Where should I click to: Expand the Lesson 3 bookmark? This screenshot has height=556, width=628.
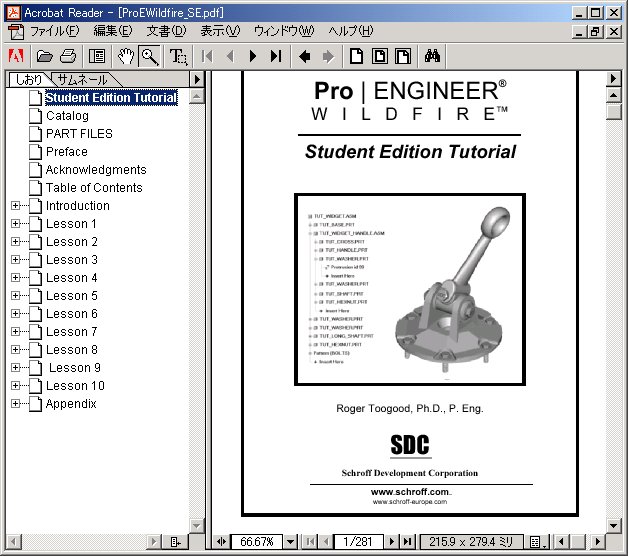[x=15, y=260]
